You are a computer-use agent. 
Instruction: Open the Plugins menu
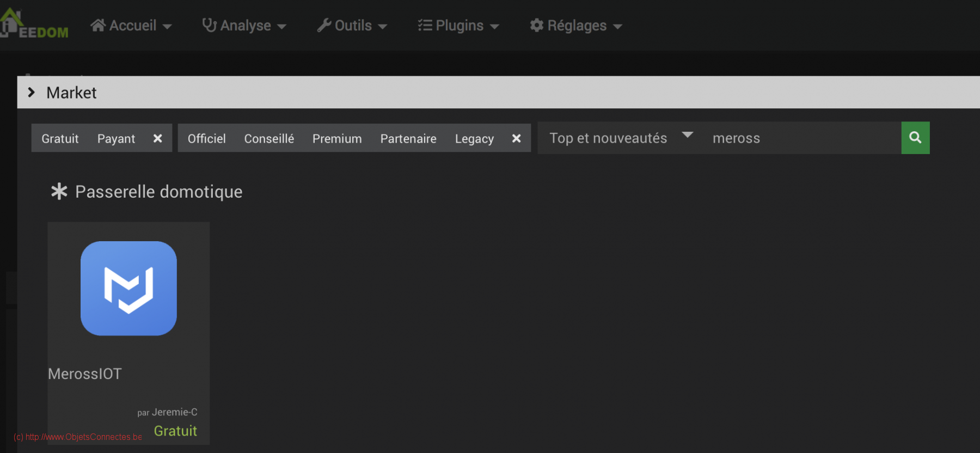(x=458, y=26)
